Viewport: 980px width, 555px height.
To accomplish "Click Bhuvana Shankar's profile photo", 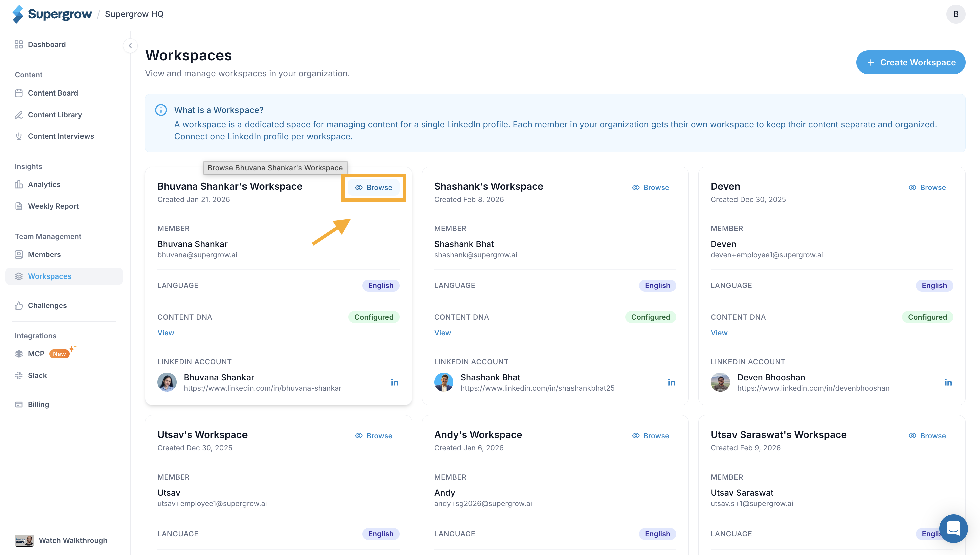I will click(167, 382).
